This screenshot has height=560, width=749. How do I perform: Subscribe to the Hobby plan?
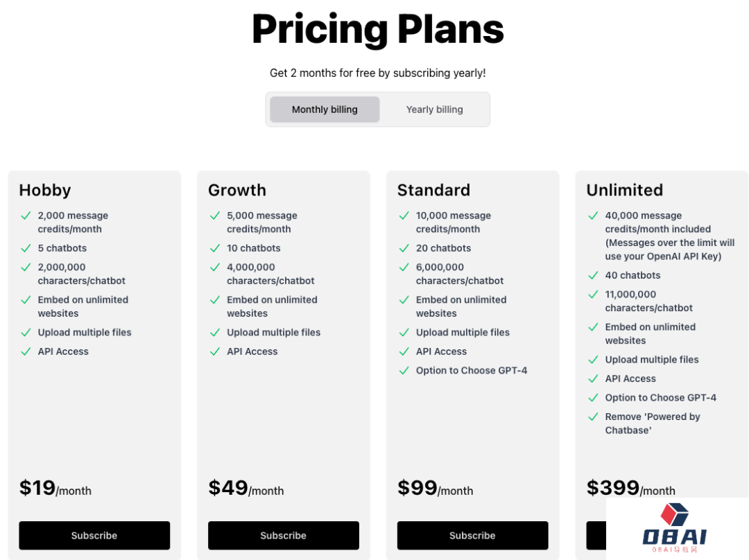point(94,536)
